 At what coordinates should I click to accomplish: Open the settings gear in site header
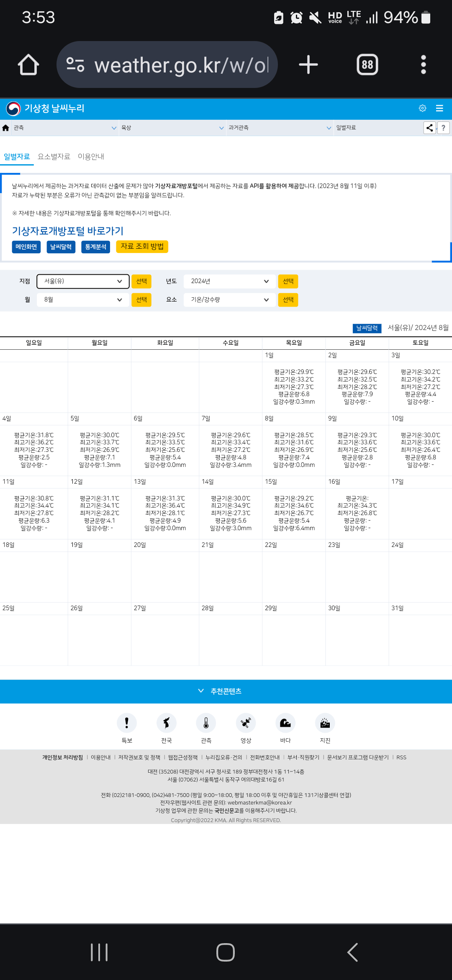pyautogui.click(x=422, y=108)
